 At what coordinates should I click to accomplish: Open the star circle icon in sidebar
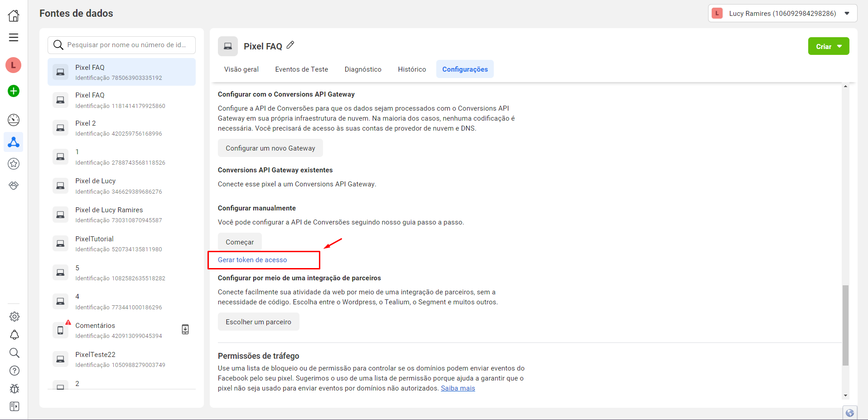pos(14,164)
